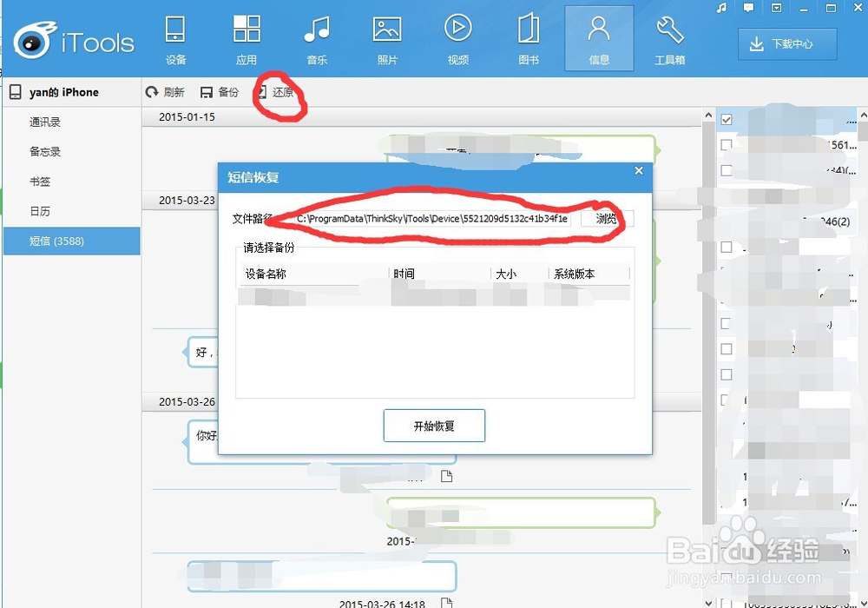Image resolution: width=868 pixels, height=608 pixels.
Task: Click the copy icon right of the 2015-03-26 你好 bubble
Action: point(446,476)
